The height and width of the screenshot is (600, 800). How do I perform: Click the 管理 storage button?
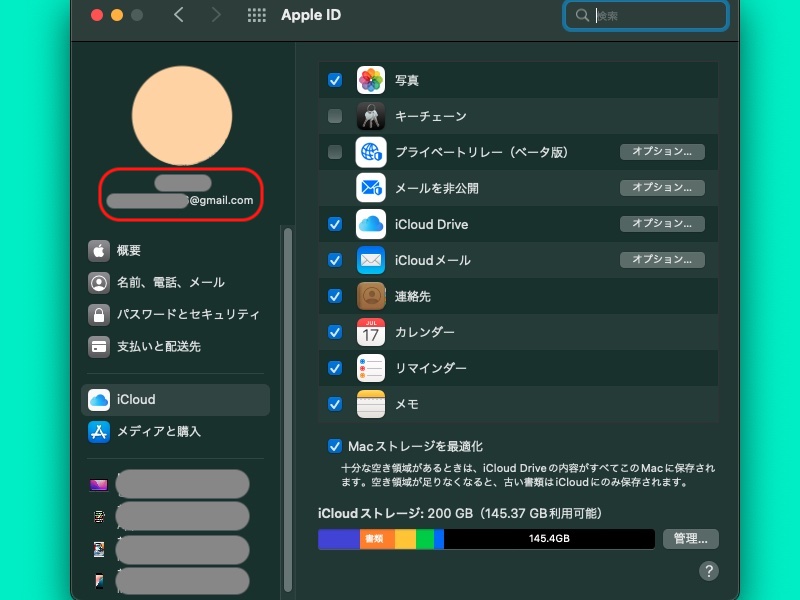(690, 538)
